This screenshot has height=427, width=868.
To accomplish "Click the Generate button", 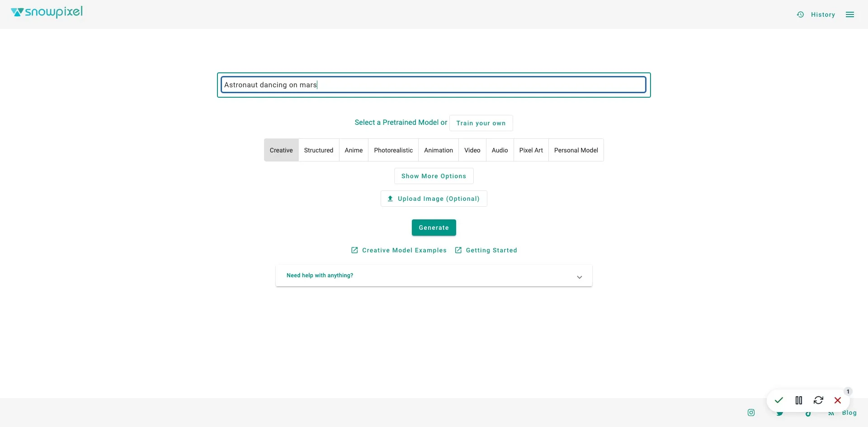I will coord(434,228).
